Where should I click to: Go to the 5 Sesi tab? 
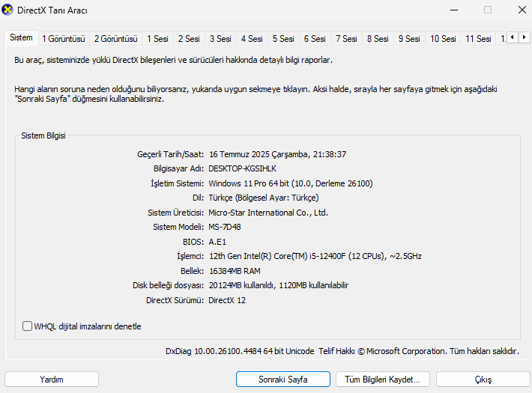coord(283,39)
